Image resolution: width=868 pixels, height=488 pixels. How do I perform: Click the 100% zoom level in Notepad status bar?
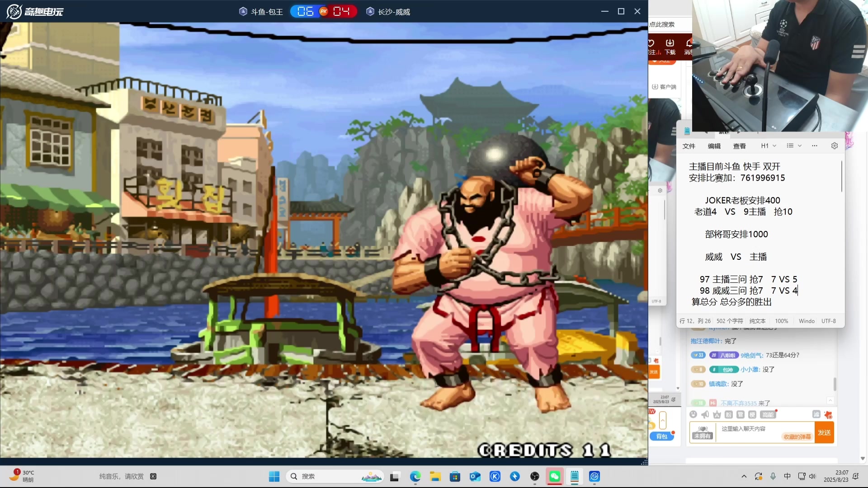[x=781, y=321]
